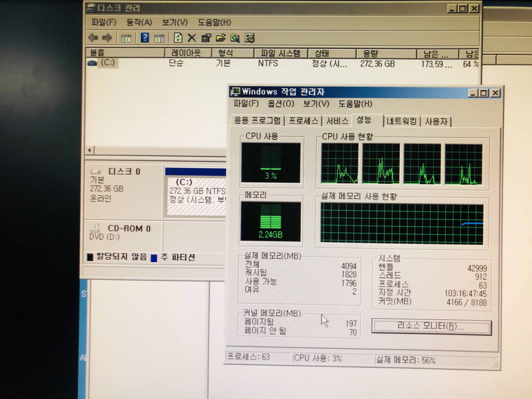Screen dimensions: 532x399
Task: Open the 보기(V) menu in Disk Management
Action: [x=175, y=22]
